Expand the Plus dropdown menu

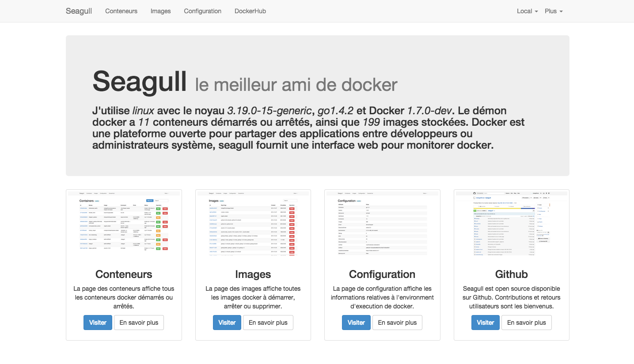pyautogui.click(x=554, y=11)
